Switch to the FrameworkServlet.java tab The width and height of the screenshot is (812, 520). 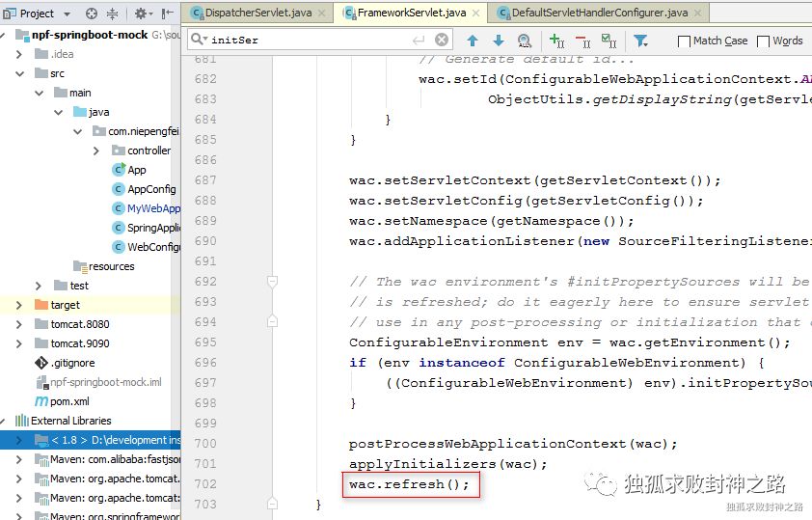tap(412, 13)
